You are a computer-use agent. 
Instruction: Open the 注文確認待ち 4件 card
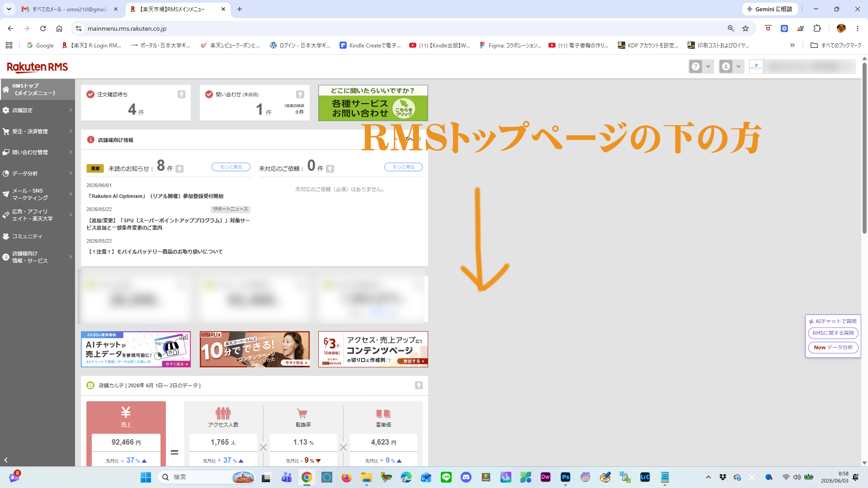coord(136,103)
